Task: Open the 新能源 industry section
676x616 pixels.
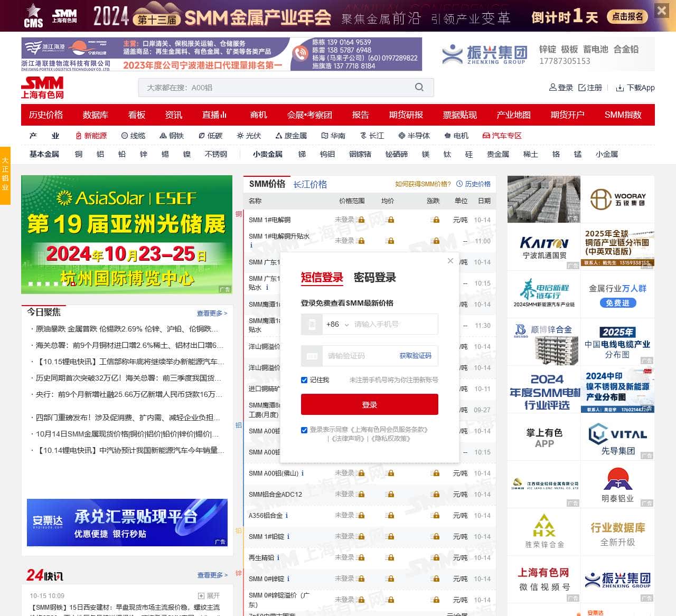Action: [91, 136]
